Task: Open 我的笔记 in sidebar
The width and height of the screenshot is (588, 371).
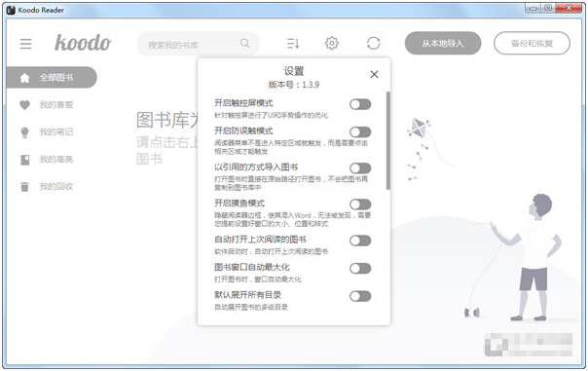Action: point(56,132)
